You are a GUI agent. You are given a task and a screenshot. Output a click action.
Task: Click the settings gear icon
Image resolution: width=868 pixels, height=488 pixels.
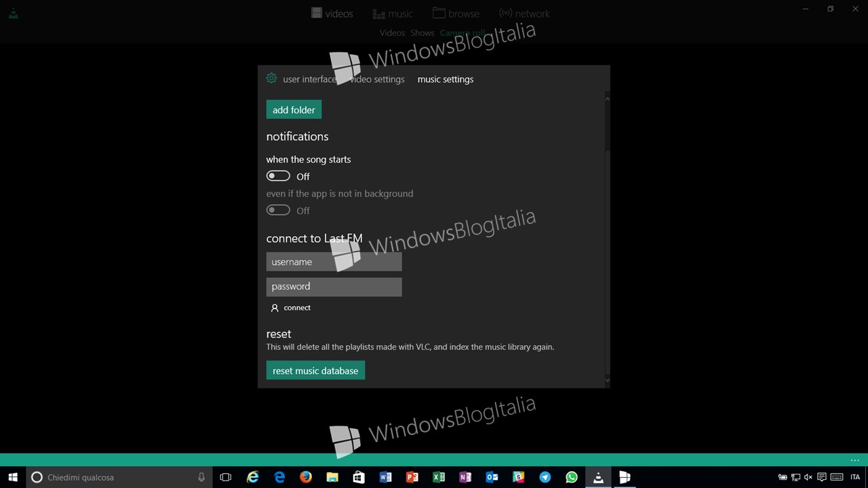click(x=271, y=79)
